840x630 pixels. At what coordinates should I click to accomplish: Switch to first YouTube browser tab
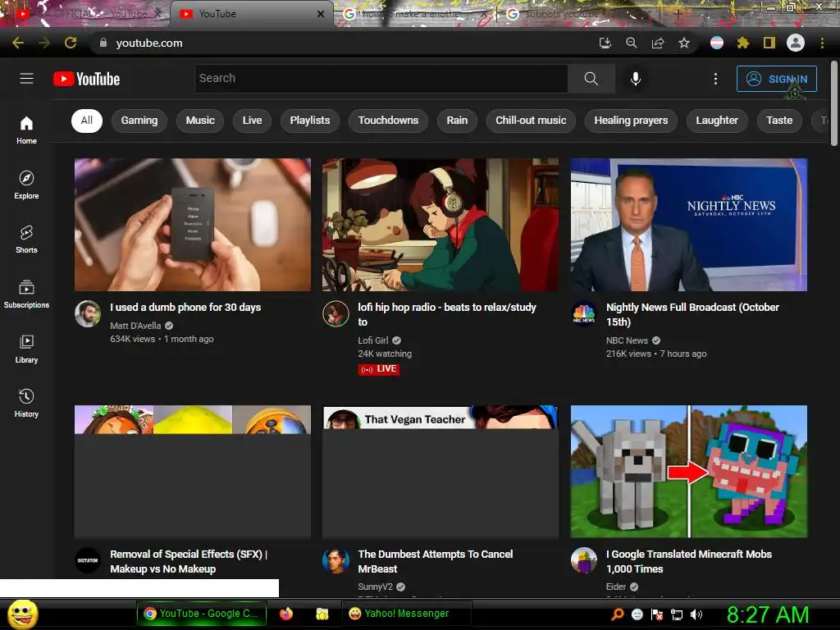[85, 14]
